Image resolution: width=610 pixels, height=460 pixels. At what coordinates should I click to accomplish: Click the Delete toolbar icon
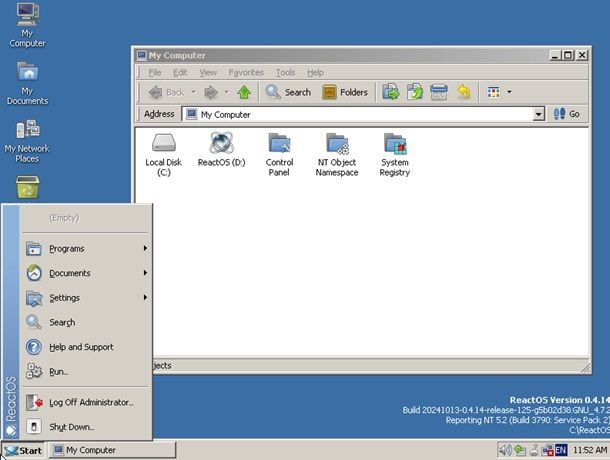[x=439, y=92]
